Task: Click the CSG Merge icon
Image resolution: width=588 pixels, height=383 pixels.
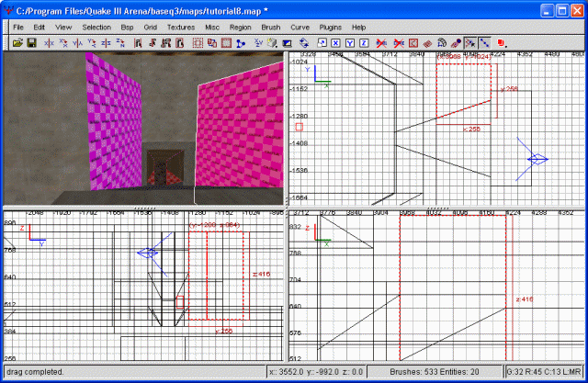Action: [x=226, y=43]
